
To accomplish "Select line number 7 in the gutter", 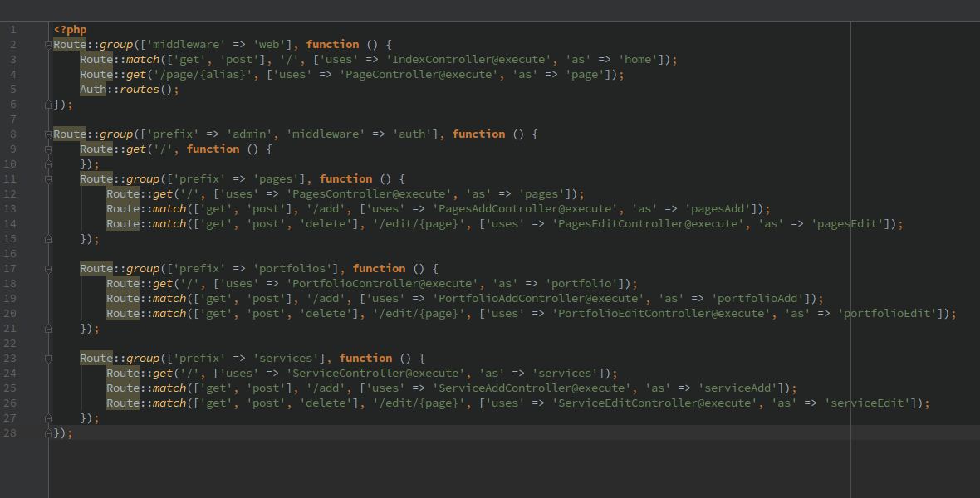I will pyautogui.click(x=12, y=120).
